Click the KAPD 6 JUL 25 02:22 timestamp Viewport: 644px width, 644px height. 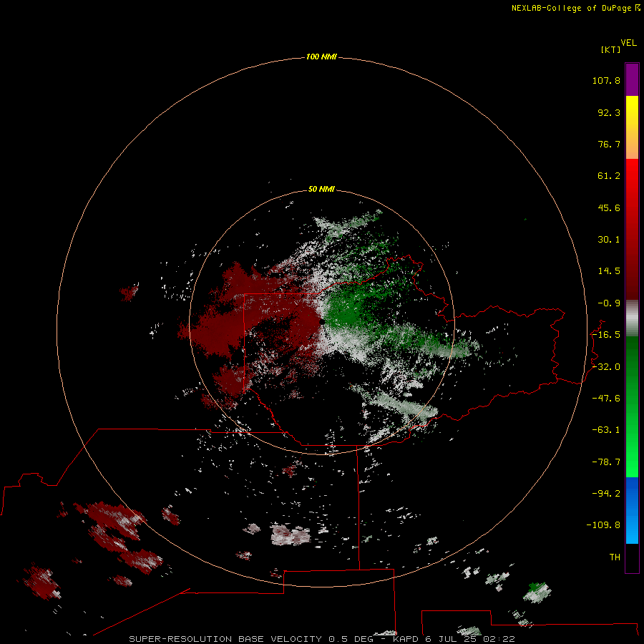pyautogui.click(x=454, y=639)
